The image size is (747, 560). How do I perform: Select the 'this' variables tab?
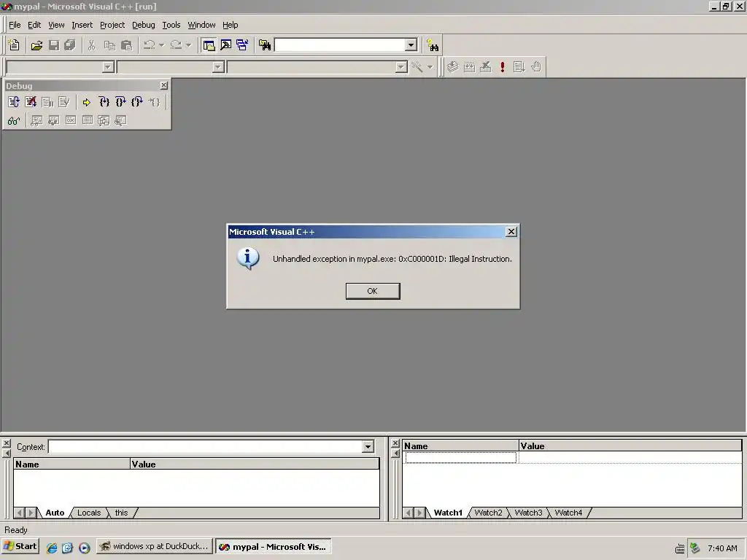[x=122, y=513]
